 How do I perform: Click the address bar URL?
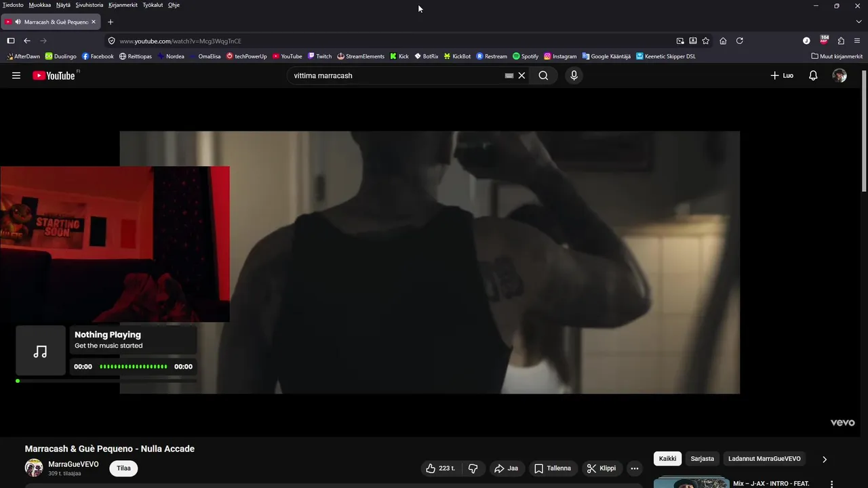pos(180,41)
